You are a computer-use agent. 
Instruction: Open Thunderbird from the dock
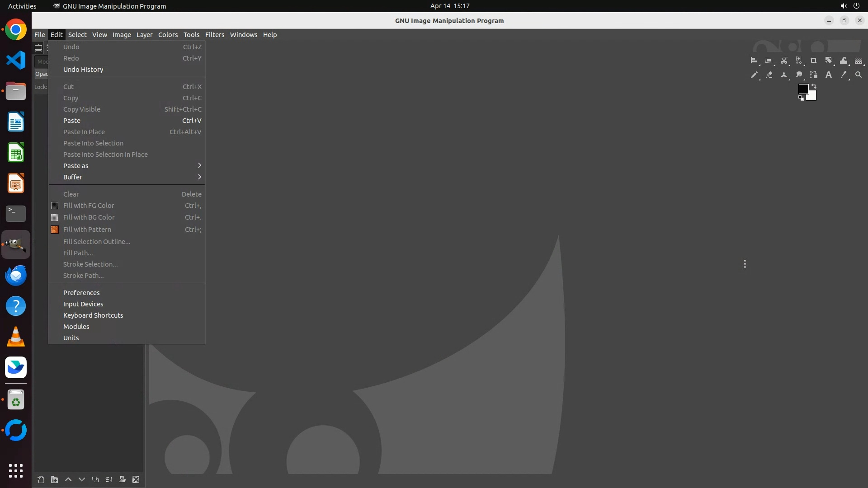pos(16,275)
